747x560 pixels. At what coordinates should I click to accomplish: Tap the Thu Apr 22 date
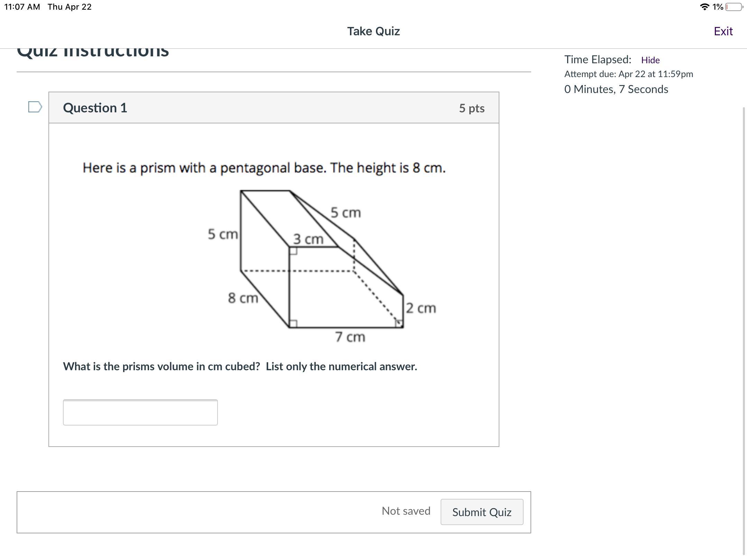coord(70,7)
